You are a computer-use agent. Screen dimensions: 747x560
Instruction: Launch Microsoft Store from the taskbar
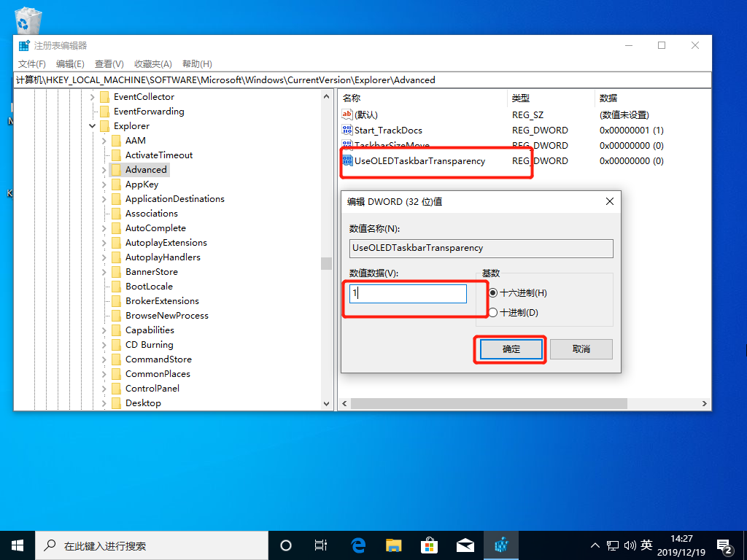(430, 545)
